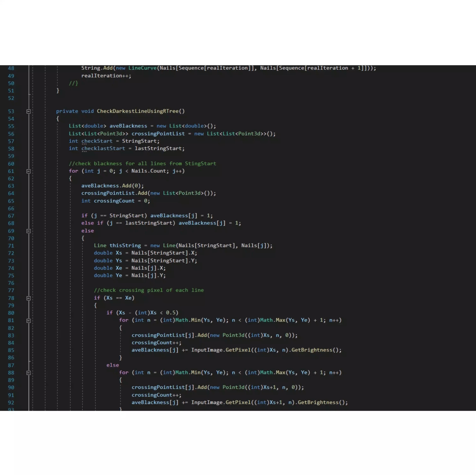This screenshot has height=476, width=476.
Task: Click the crossingPointList declaration on line 56
Action: [x=158, y=134]
